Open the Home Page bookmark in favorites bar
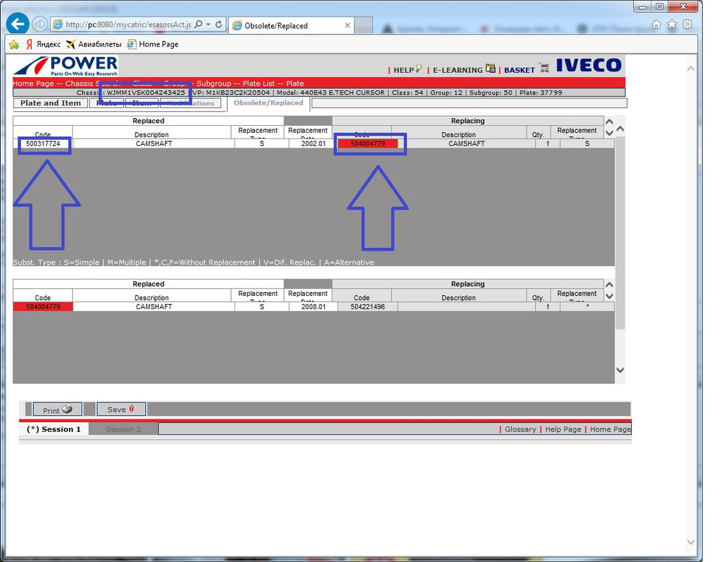Viewport: 728px width, 562px height. [x=153, y=44]
